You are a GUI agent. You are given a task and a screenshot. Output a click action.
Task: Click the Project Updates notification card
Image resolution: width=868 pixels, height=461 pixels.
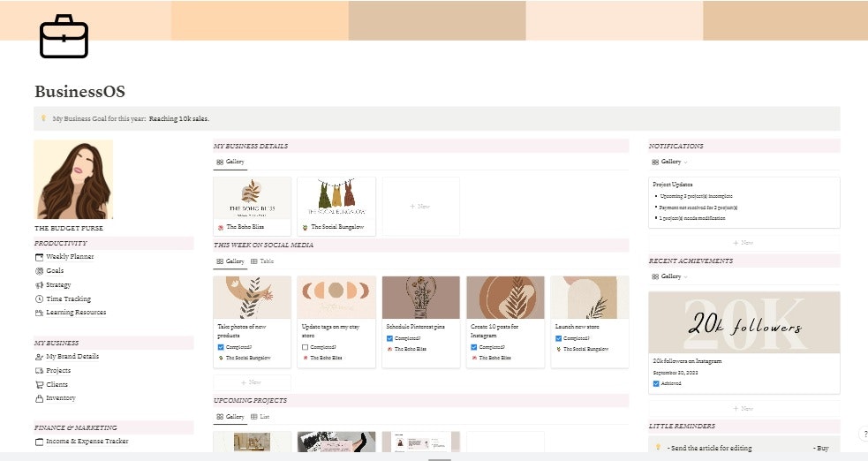point(744,202)
